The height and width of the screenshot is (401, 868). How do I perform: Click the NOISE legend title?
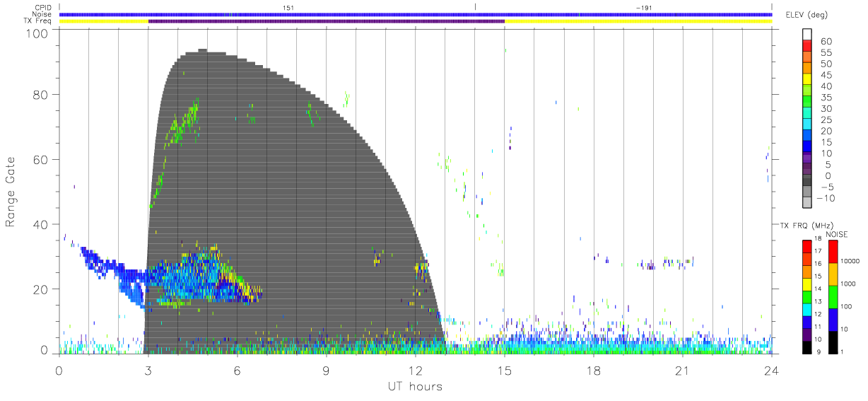(837, 234)
